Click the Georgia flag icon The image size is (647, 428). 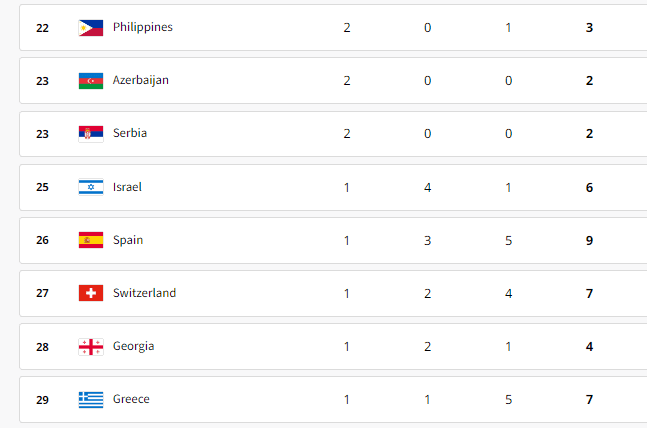pyautogui.click(x=91, y=347)
